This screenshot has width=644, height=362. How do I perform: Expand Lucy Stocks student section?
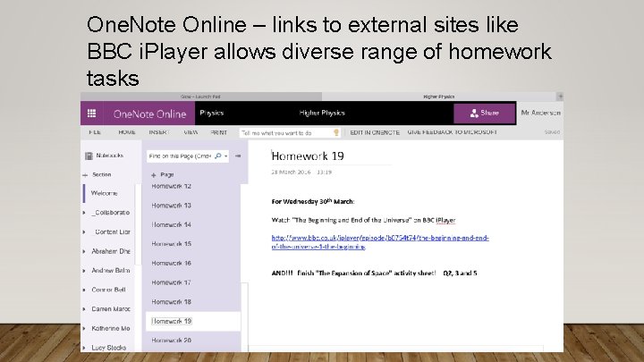tap(84, 348)
